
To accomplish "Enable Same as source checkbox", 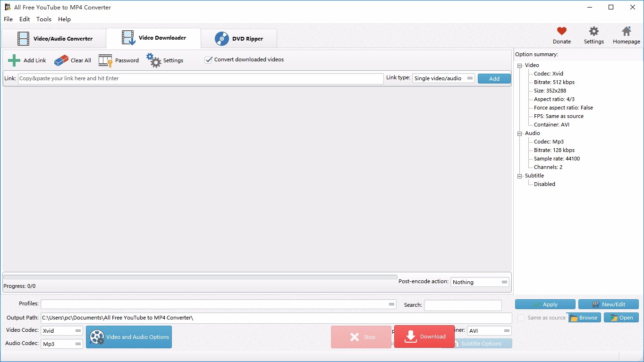I will pos(521,318).
